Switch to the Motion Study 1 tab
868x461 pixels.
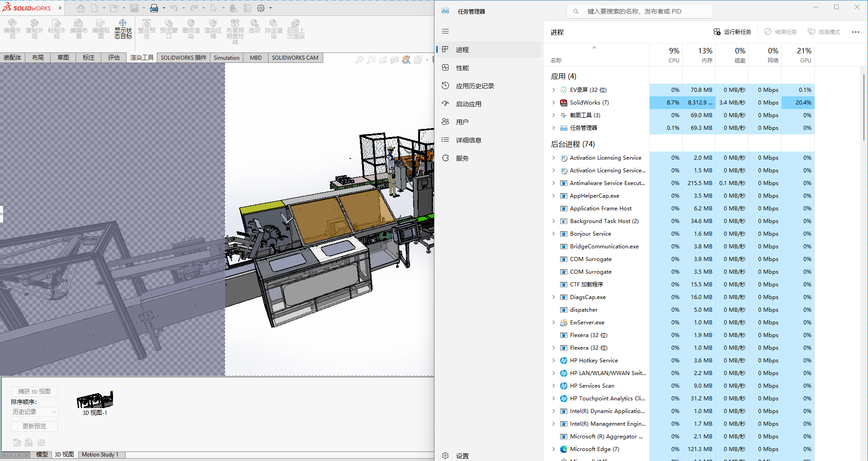(100, 455)
